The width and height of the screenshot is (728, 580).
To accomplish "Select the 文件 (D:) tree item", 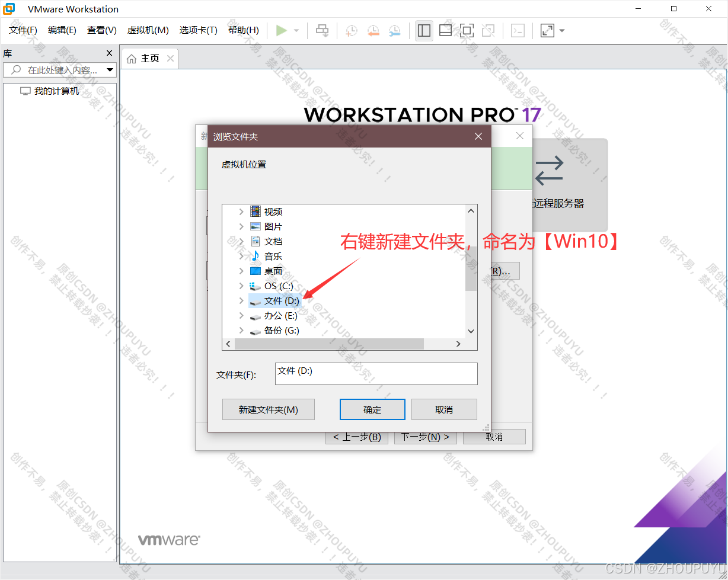I will point(275,301).
